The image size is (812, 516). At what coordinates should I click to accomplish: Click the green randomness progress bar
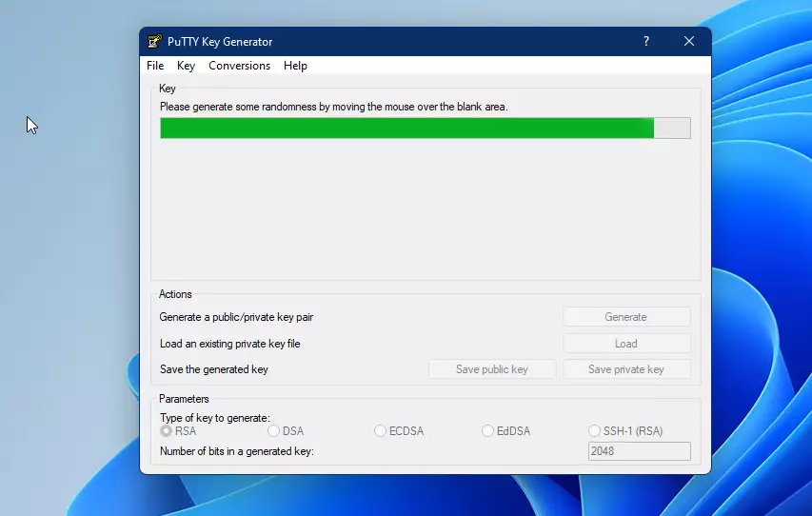point(426,128)
